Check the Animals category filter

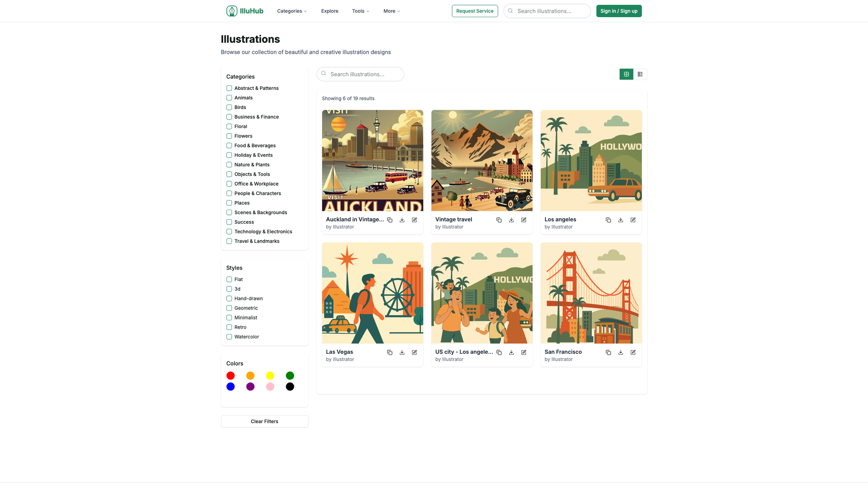[229, 98]
